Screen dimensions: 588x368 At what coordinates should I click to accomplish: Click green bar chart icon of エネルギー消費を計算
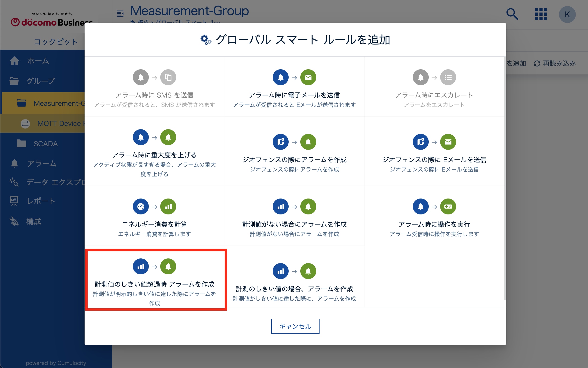(x=168, y=207)
